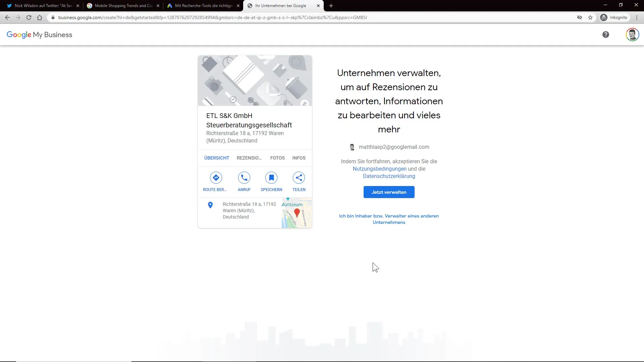This screenshot has height=362, width=644.
Task: Select the FOTOS tab on business card
Action: click(277, 158)
